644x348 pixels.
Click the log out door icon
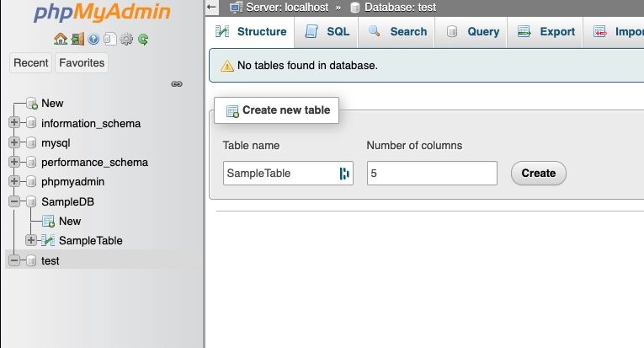point(77,39)
